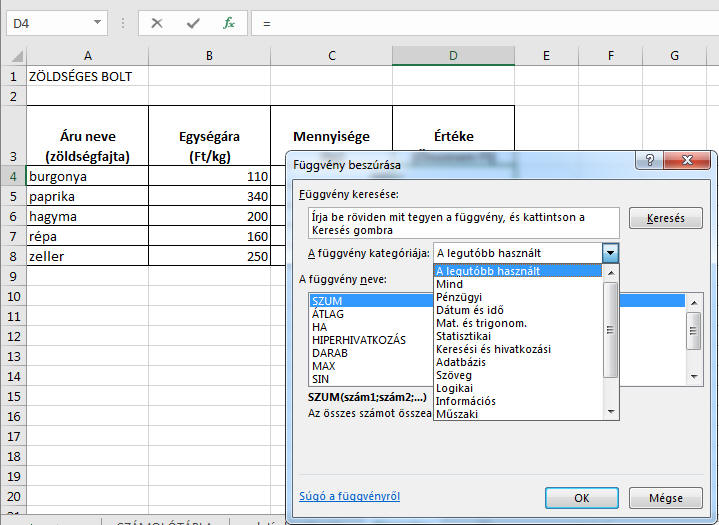Viewport: 719px width, 525px height.
Task: Click the enter checkmark icon in formula bar
Action: (x=193, y=22)
